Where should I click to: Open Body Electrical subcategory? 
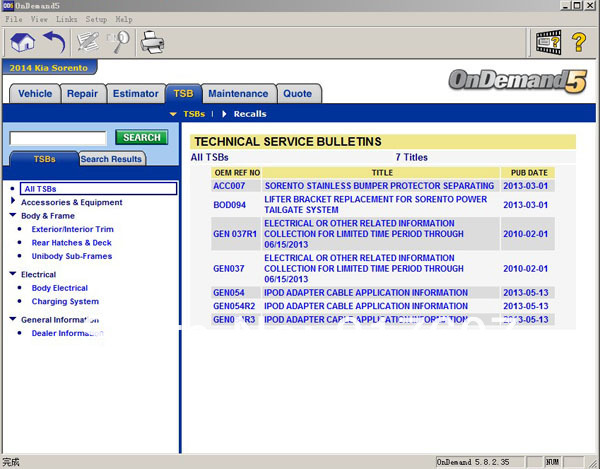point(60,288)
